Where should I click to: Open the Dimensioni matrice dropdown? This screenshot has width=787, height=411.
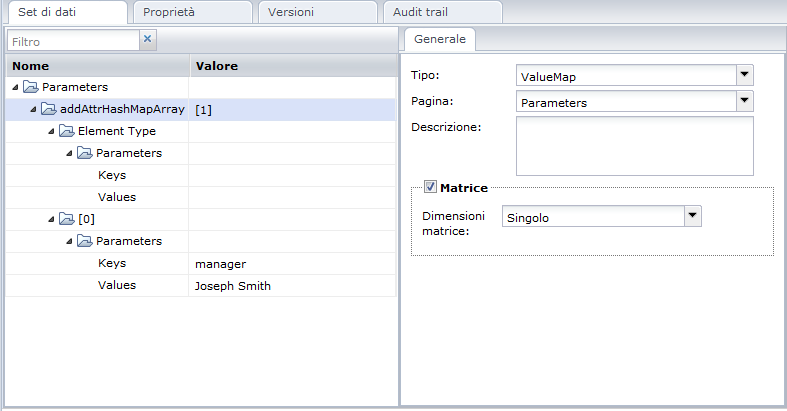coord(692,216)
